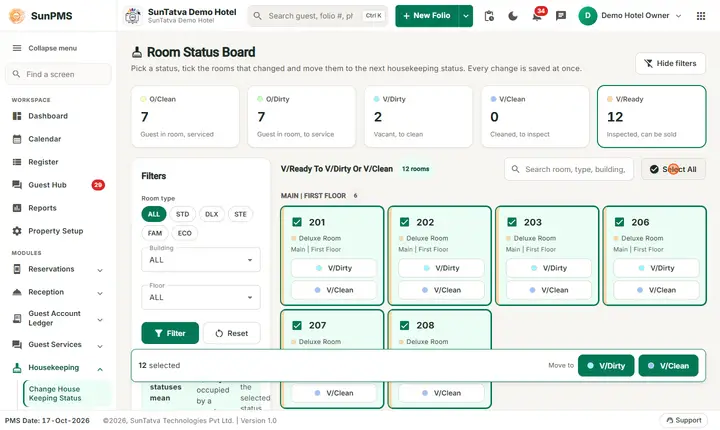
Task: Open Register in the sidebar
Action: [56, 162]
